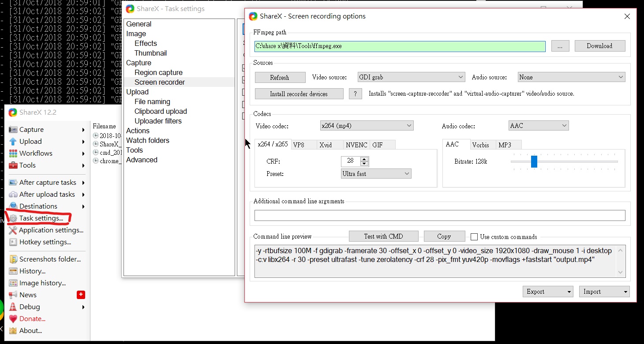Select Effects in Task settings tree
Image resolution: width=644 pixels, height=344 pixels.
coord(146,44)
